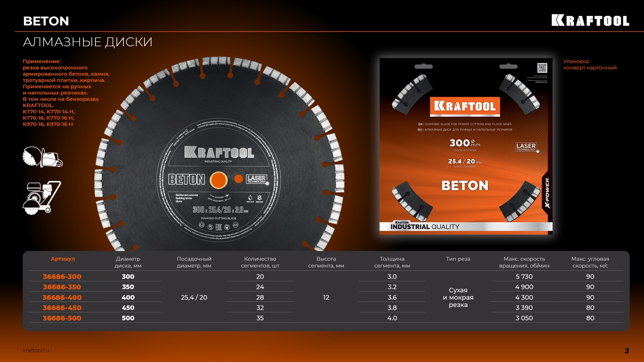Click the orange center hole of the disc
This screenshot has width=644, height=362.
pos(219,180)
